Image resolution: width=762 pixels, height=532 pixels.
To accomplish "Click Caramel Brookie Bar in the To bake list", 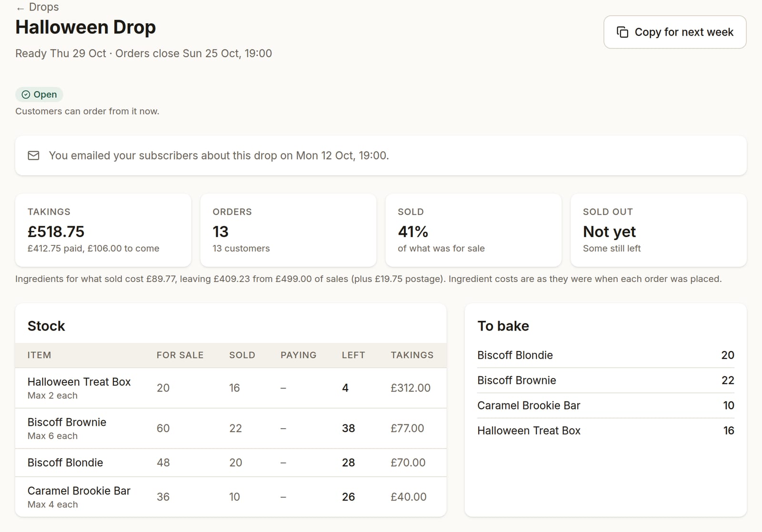I will [x=529, y=405].
